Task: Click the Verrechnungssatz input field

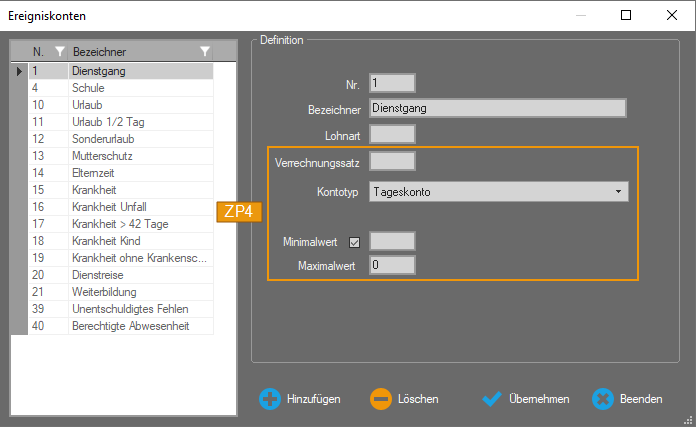Action: (392, 161)
